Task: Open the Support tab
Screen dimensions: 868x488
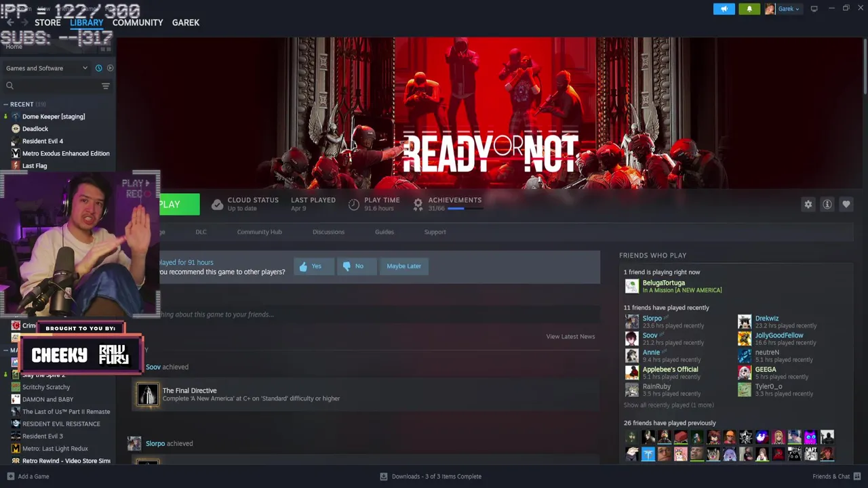Action: pyautogui.click(x=435, y=232)
